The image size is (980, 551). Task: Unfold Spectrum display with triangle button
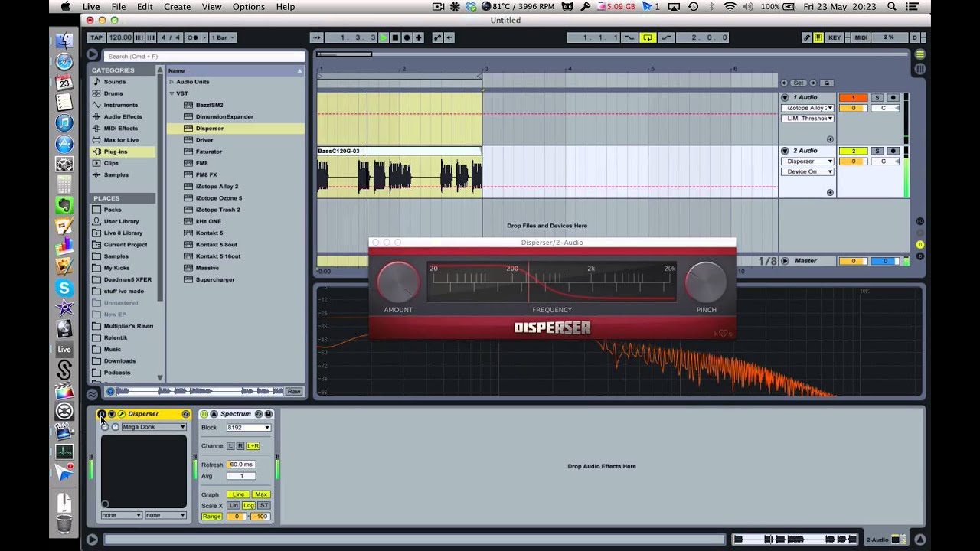pos(214,414)
